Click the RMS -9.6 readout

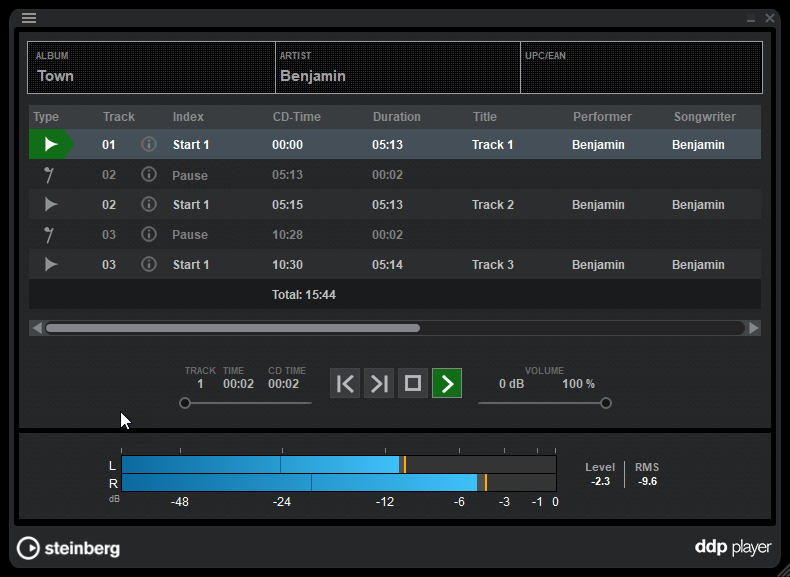point(647,481)
